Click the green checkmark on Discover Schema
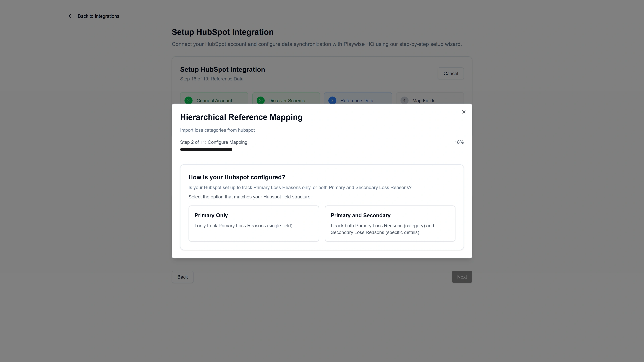This screenshot has width=644, height=362. (x=260, y=100)
